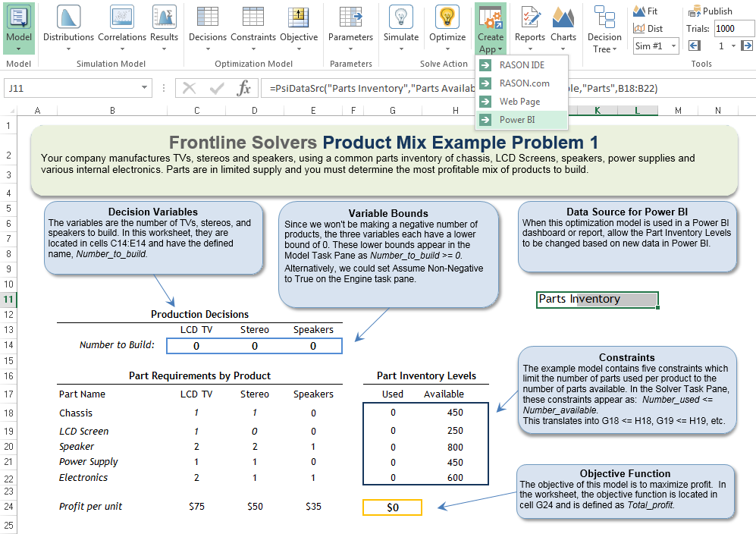Click the cancel X in formula bar
Screen dimensions: 756x534
[190, 88]
